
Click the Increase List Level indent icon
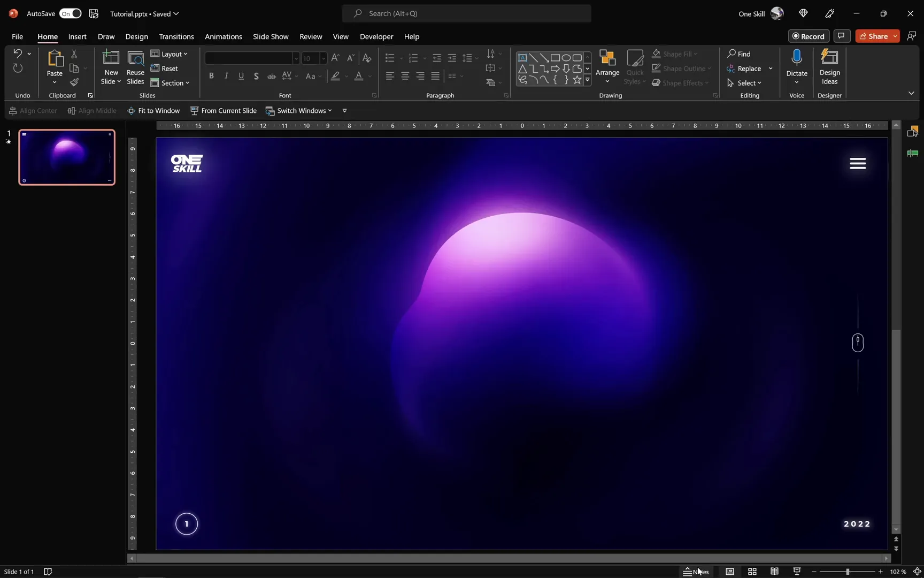452,58
